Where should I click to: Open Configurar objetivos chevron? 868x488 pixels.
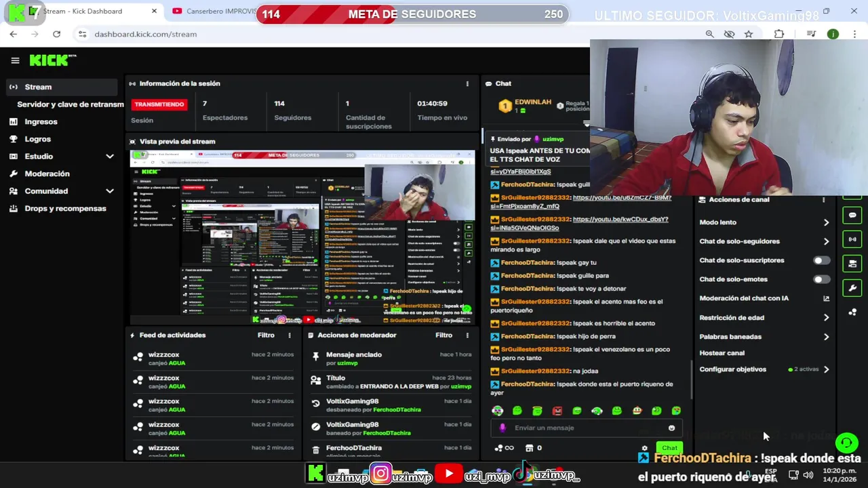[826, 369]
